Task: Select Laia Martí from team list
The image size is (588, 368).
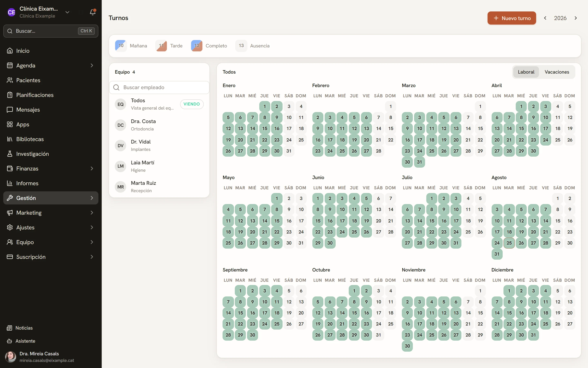Action: coord(159,166)
